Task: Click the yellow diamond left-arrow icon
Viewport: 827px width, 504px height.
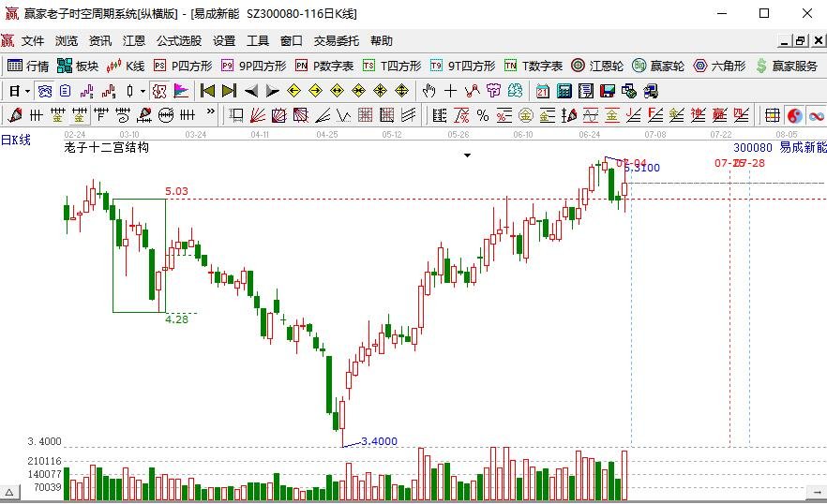Action: click(x=293, y=91)
